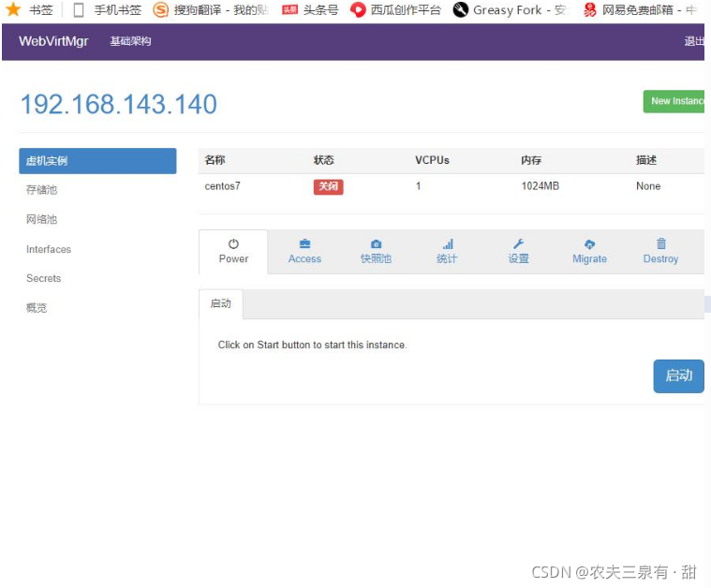This screenshot has width=711, height=588.
Task: Select 网络池 in the sidebar
Action: [x=42, y=219]
